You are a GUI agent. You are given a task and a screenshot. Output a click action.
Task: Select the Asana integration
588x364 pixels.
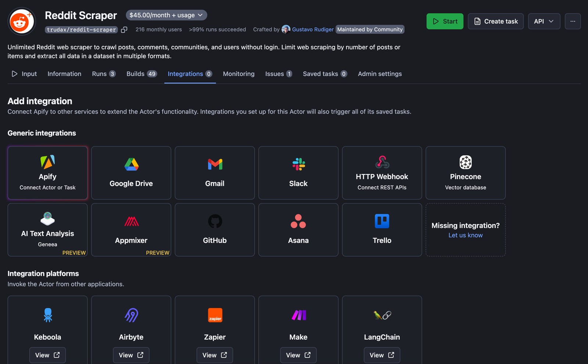pyautogui.click(x=298, y=230)
